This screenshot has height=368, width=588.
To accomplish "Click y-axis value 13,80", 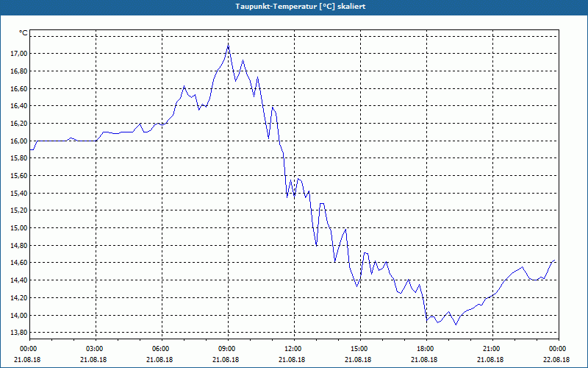I will 20,333.
